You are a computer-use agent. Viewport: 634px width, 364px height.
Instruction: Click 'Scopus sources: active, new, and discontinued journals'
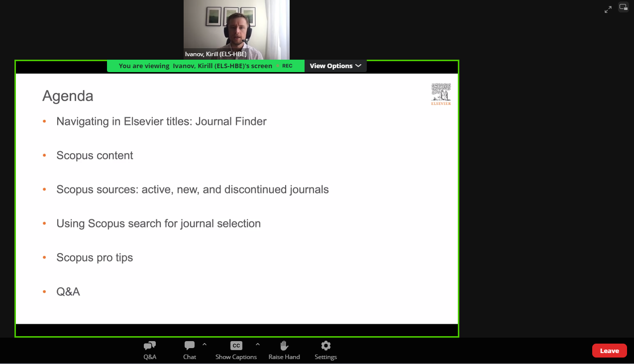[x=193, y=189]
